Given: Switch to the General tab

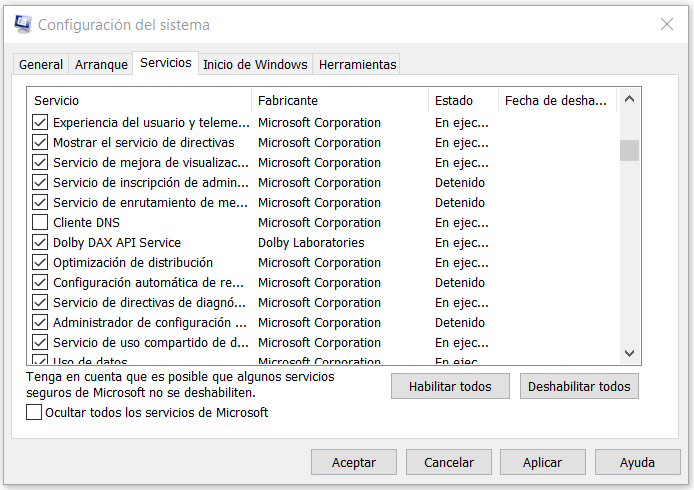Looking at the screenshot, I should tap(41, 65).
